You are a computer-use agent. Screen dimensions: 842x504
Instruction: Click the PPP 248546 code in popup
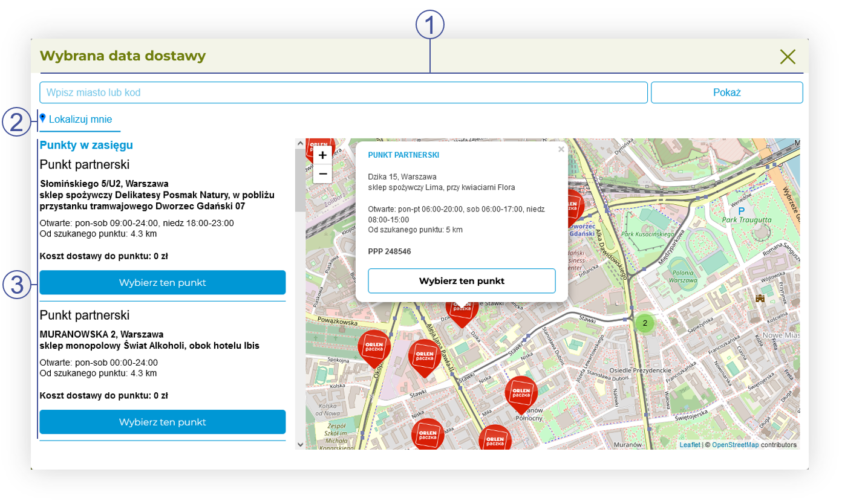click(390, 251)
